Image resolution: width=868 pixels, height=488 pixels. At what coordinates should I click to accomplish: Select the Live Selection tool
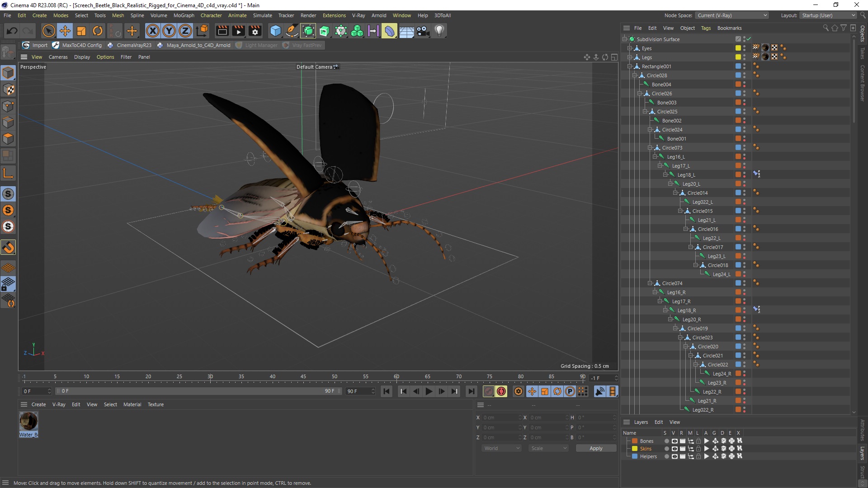[x=48, y=31]
